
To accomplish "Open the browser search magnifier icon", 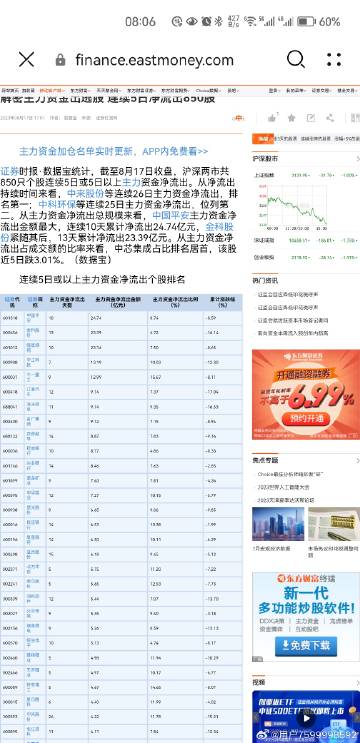I will [x=296, y=60].
